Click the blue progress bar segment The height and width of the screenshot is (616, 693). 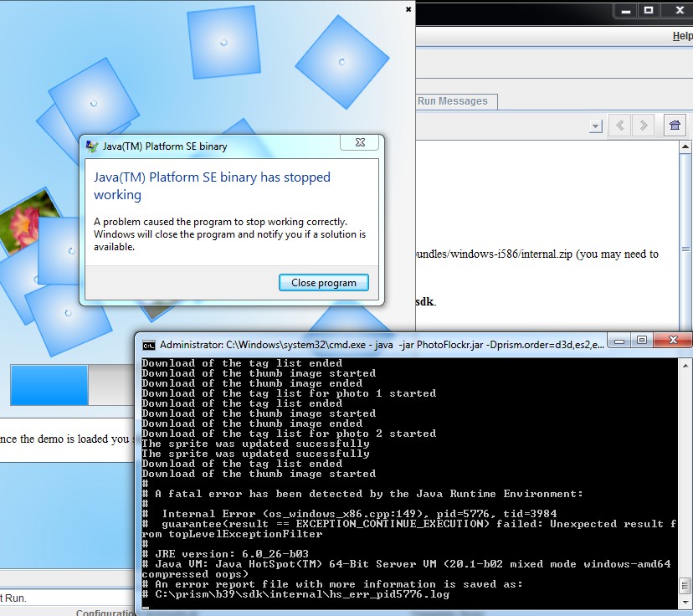tap(49, 385)
